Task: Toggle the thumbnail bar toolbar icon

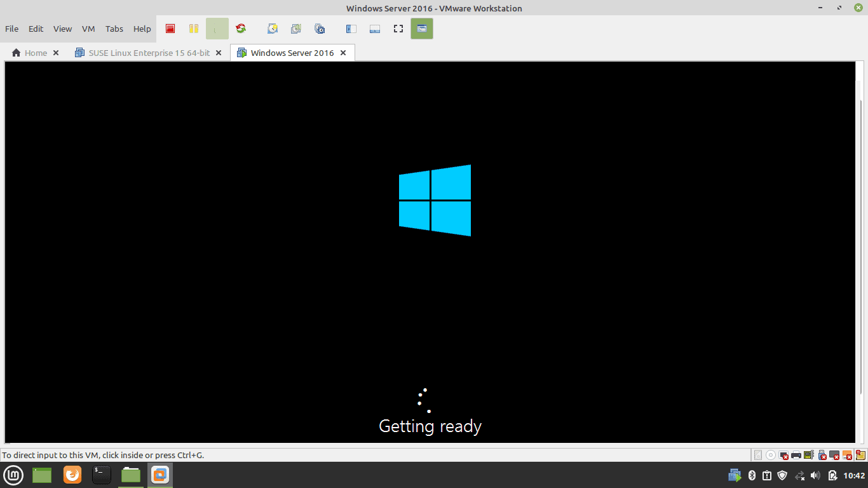Action: click(375, 29)
